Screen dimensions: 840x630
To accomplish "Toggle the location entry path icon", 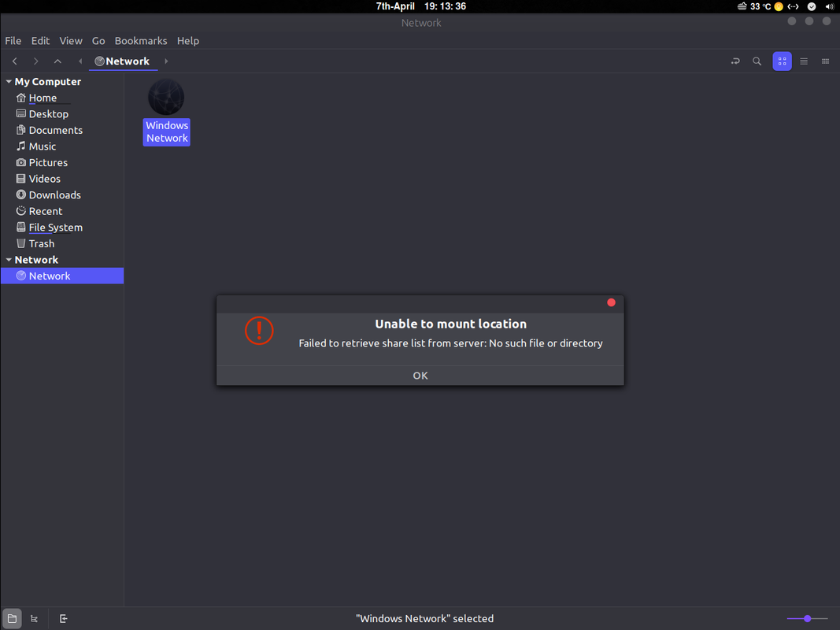I will (x=735, y=61).
